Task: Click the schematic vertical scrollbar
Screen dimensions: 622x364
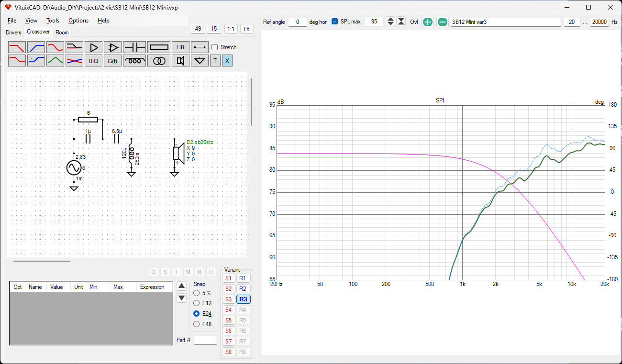Action: pos(251,102)
